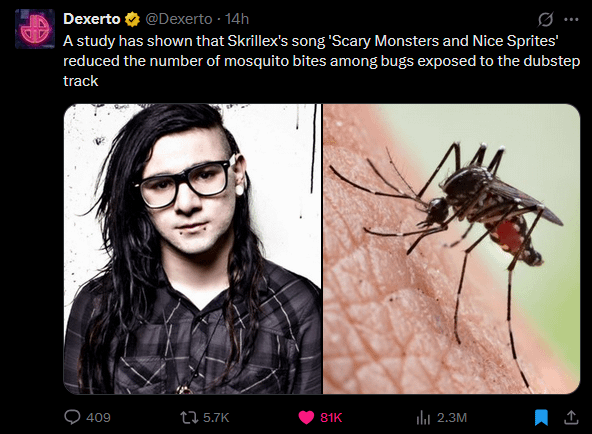Click the 14h post timestamp
Viewport: 592px width, 434px height.
237,19
